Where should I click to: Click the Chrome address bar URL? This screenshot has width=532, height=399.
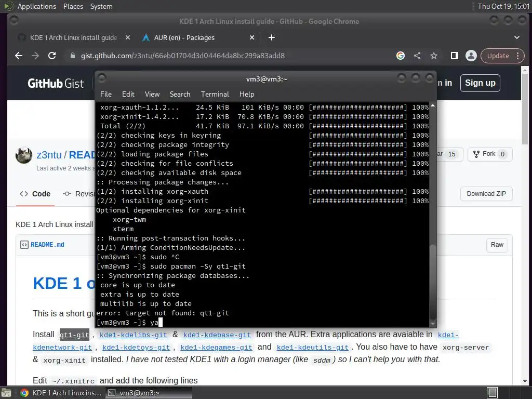point(182,56)
